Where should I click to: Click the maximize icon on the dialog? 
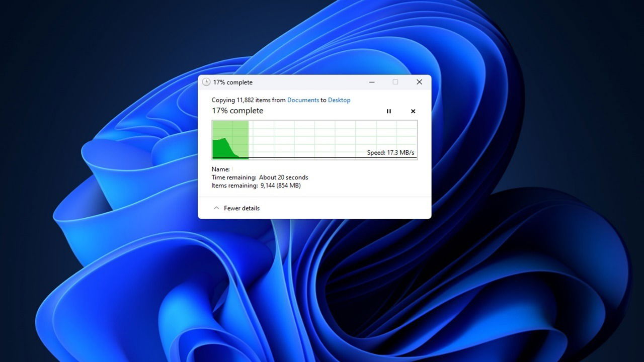click(395, 81)
